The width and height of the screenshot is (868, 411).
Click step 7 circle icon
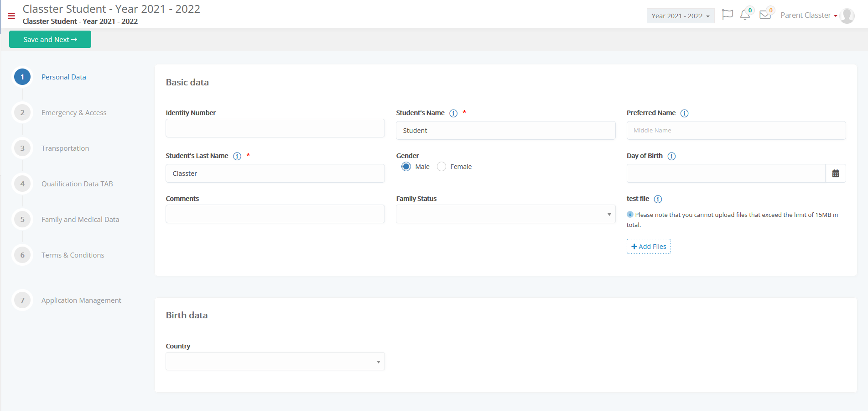pos(22,300)
